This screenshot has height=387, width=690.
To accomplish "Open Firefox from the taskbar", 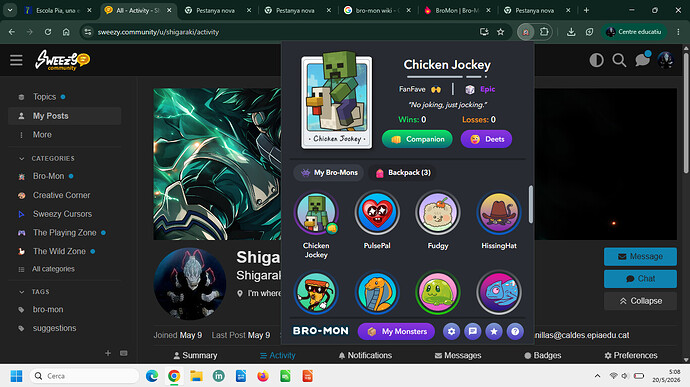I will pyautogui.click(x=263, y=376).
